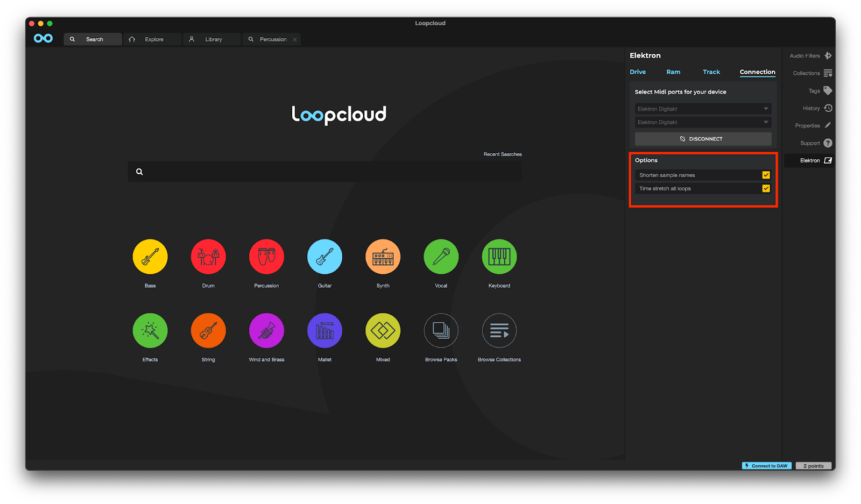Viewport: 861px width, 504px height.
Task: Open the Drum instrument category
Action: click(208, 257)
